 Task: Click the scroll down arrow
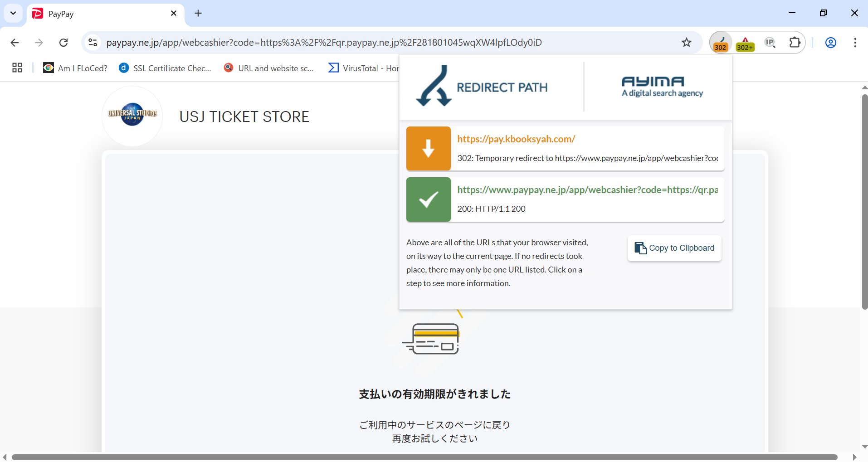click(x=864, y=447)
